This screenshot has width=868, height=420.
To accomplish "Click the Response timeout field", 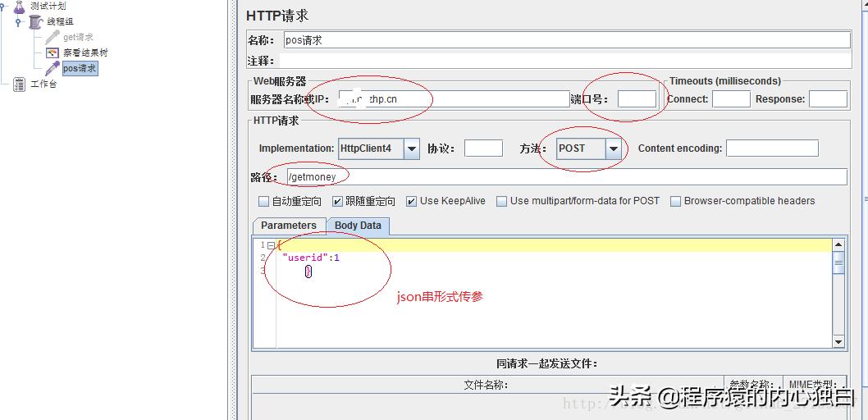I will [828, 99].
